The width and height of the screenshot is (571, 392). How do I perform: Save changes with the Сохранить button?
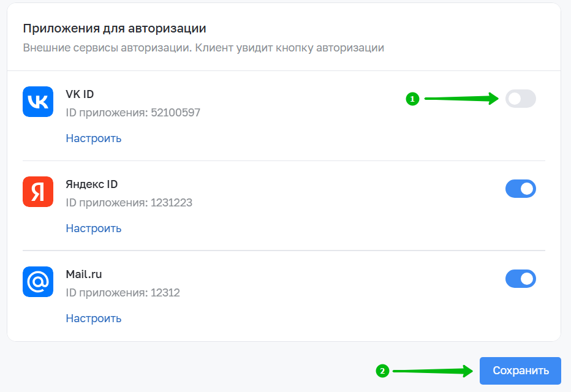coord(520,371)
